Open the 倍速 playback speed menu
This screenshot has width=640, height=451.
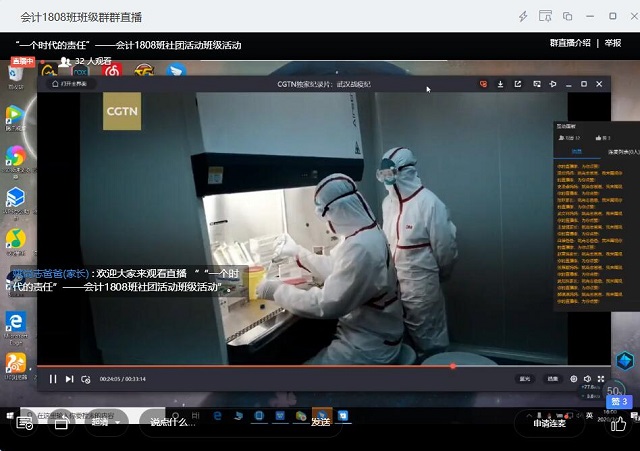point(553,379)
